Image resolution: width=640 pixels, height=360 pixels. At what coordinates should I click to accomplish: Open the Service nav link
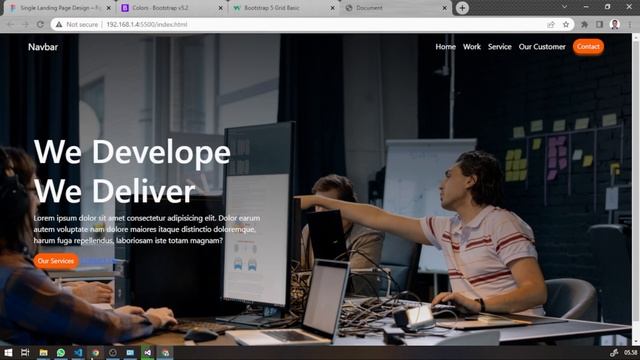coord(500,47)
